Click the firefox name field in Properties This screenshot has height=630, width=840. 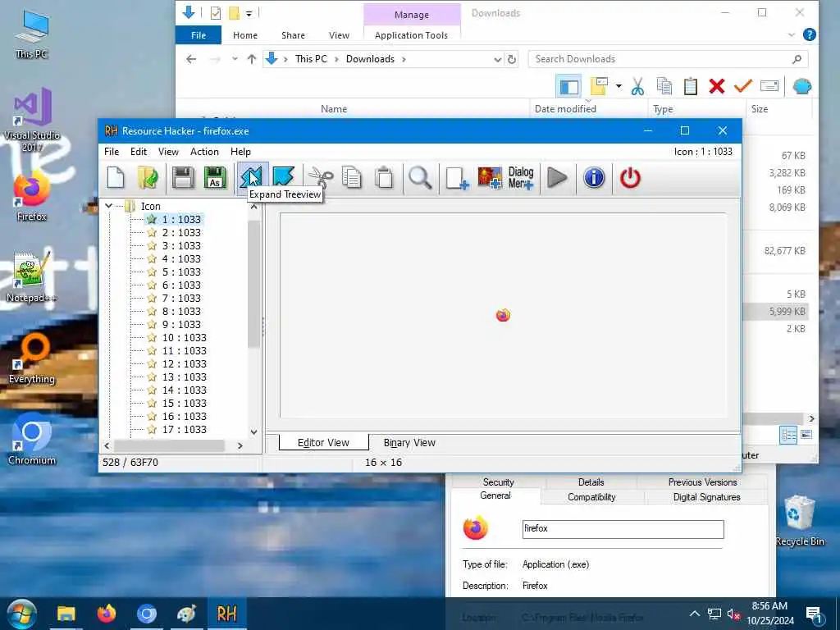coord(623,529)
